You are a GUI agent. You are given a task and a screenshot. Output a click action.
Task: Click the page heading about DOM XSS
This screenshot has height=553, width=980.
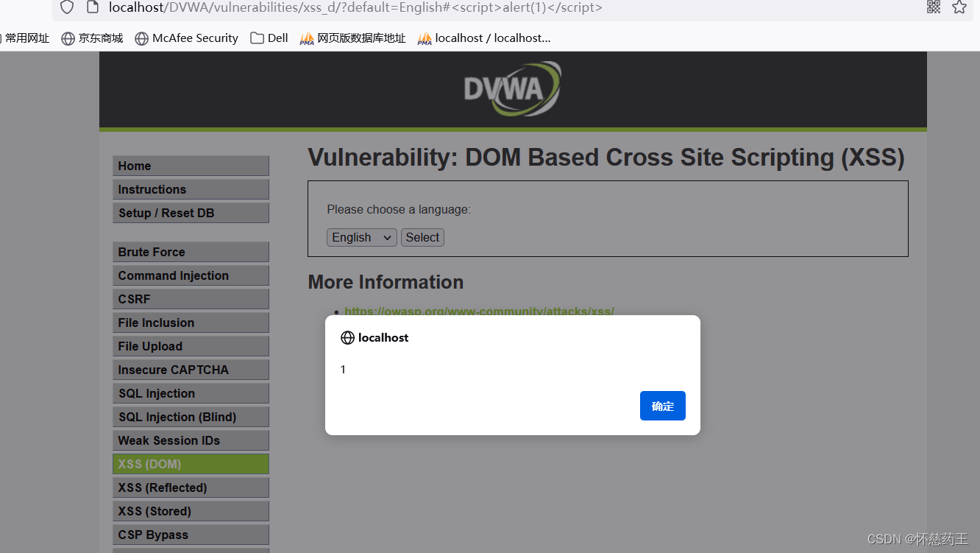(606, 158)
